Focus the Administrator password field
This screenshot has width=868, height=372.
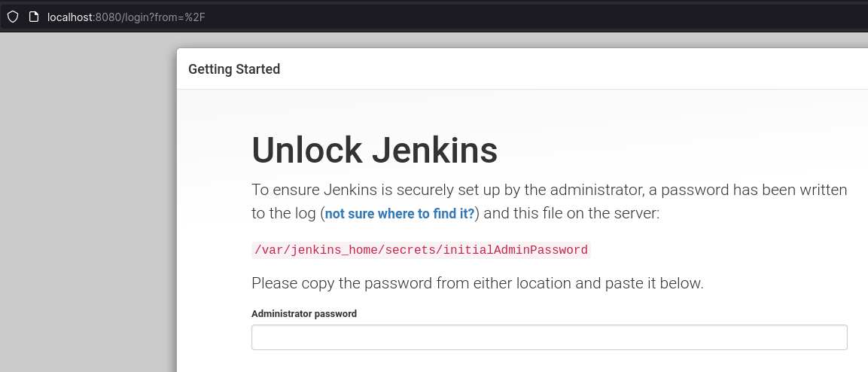[x=549, y=337]
